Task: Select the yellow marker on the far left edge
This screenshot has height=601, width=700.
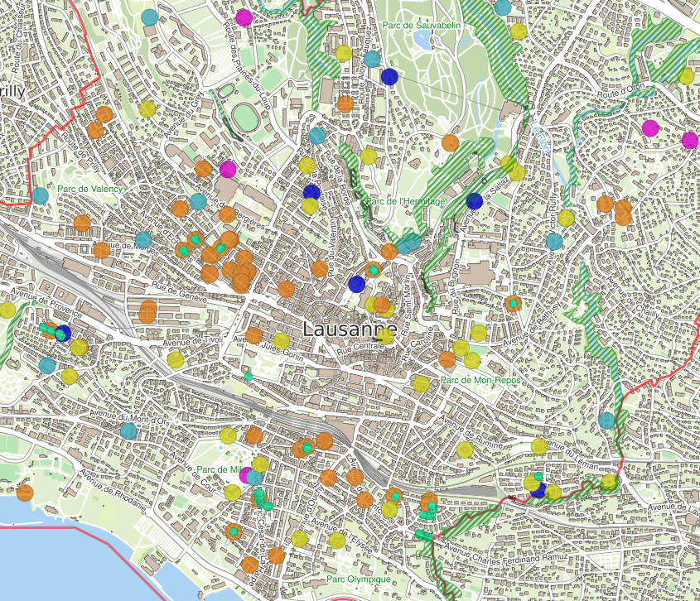Action: point(7,310)
